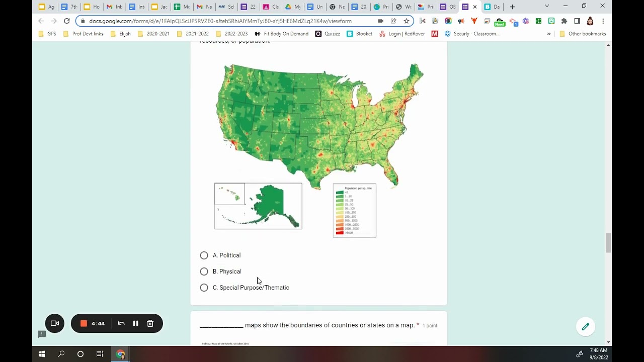Image resolution: width=644 pixels, height=362 pixels.
Task: Restart recording using the undo arrow icon
Action: 121,323
